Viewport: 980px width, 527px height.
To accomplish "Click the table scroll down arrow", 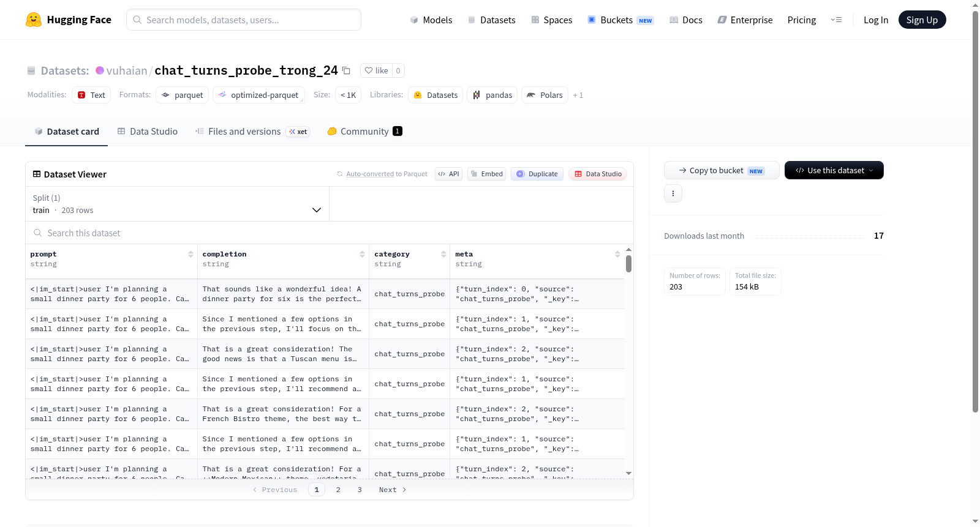I will [628, 473].
